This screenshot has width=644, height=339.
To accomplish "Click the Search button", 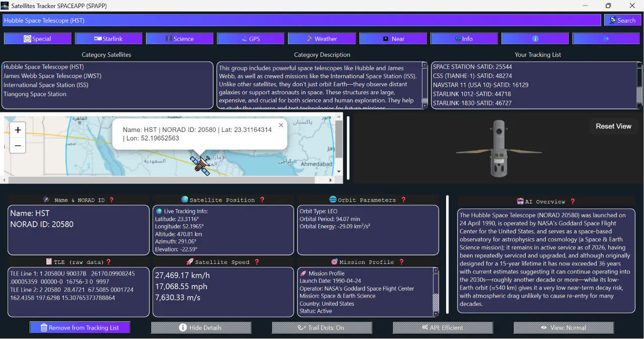I will (622, 20).
